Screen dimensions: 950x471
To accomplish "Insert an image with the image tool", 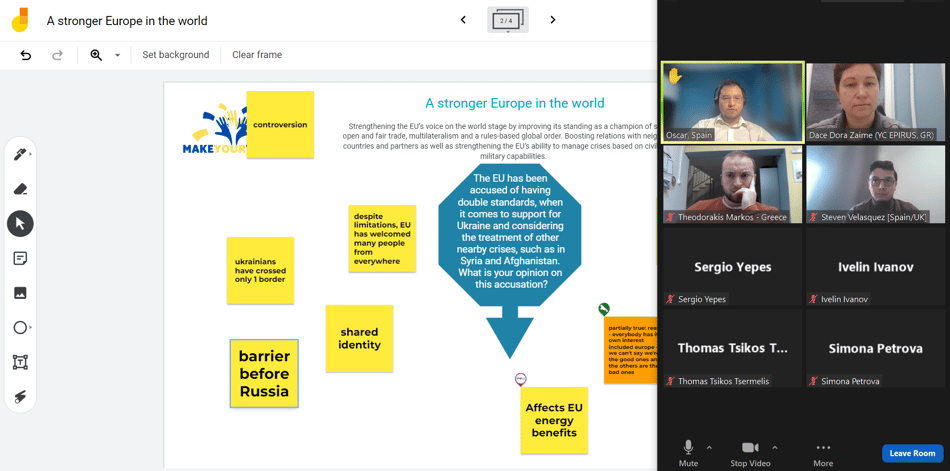I will pyautogui.click(x=20, y=293).
